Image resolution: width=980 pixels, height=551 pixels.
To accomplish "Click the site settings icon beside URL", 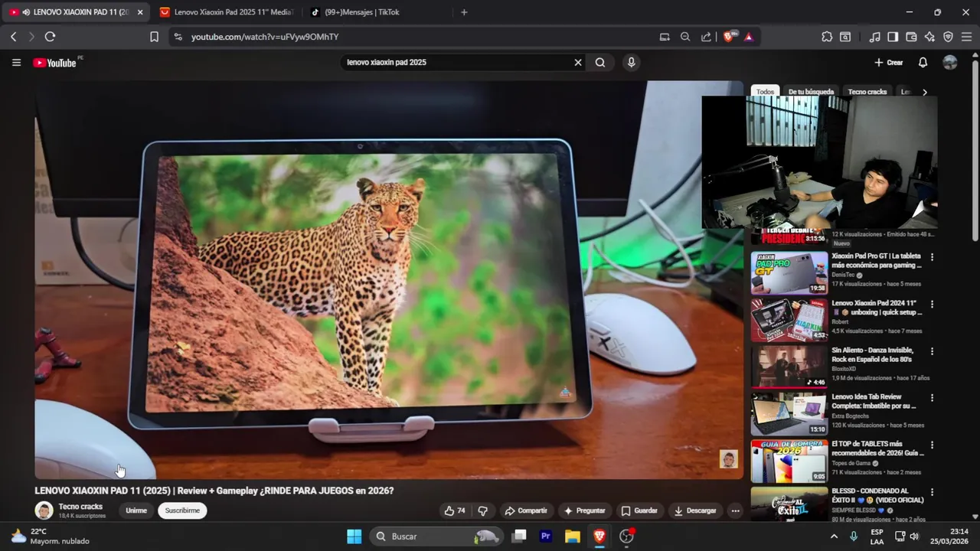I will coord(178,37).
